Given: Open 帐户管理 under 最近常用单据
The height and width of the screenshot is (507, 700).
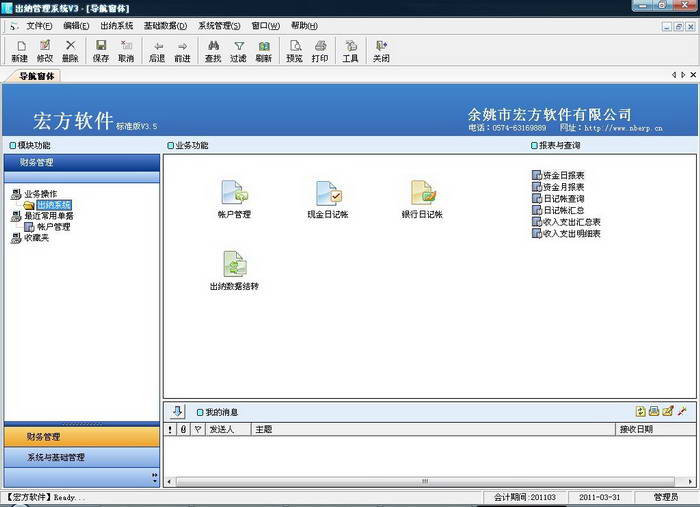Looking at the screenshot, I should 54,227.
